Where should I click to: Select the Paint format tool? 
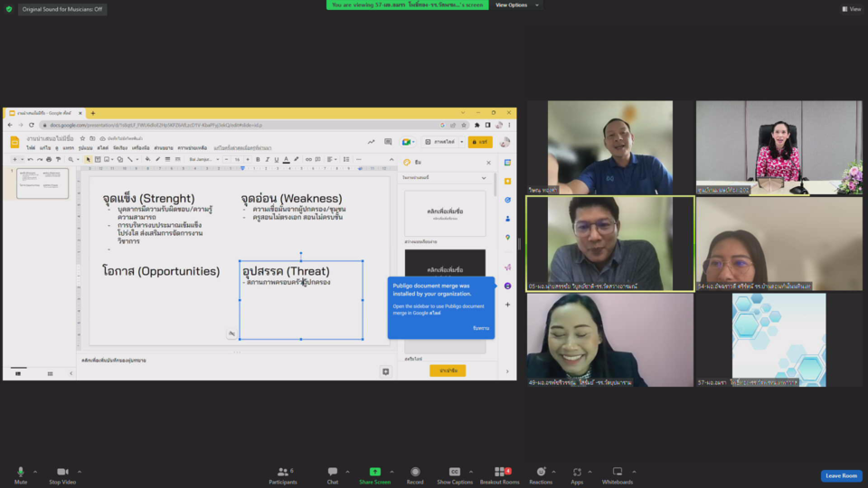58,159
